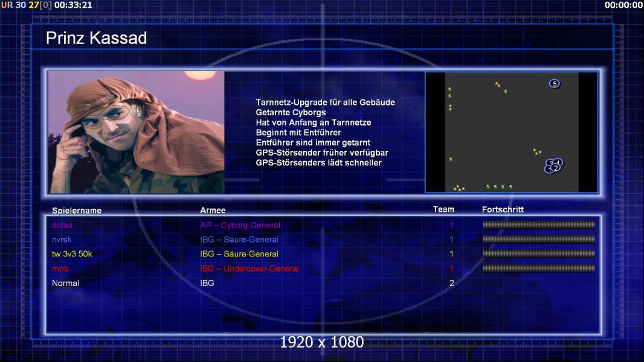The height and width of the screenshot is (362, 644).
Task: Select start position 1 marker on minimap
Action: point(549,170)
